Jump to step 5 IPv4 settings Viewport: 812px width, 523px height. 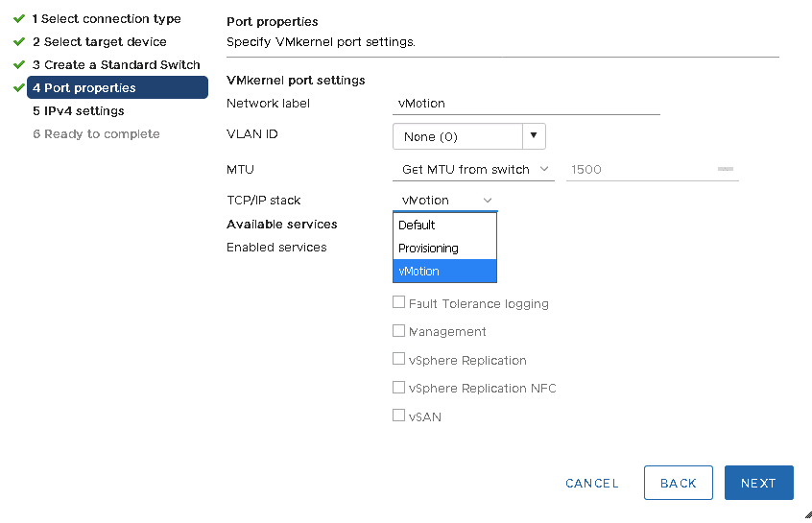pyautogui.click(x=78, y=110)
